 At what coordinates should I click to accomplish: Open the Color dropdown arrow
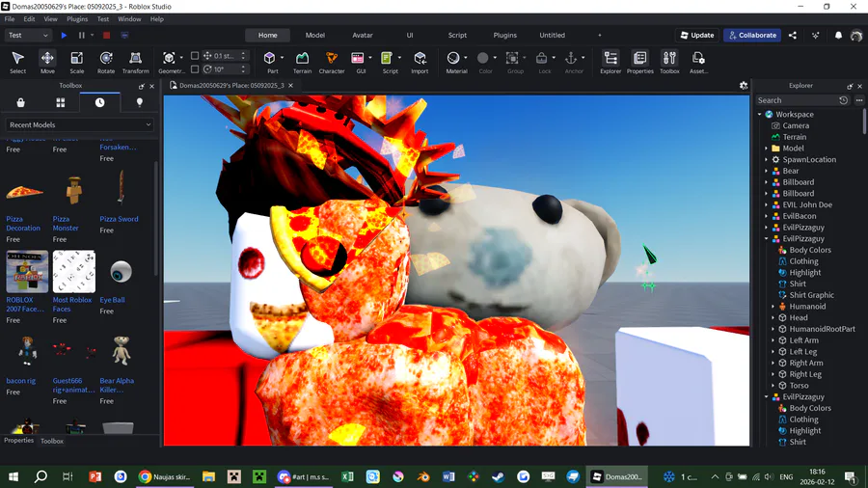tap(495, 58)
